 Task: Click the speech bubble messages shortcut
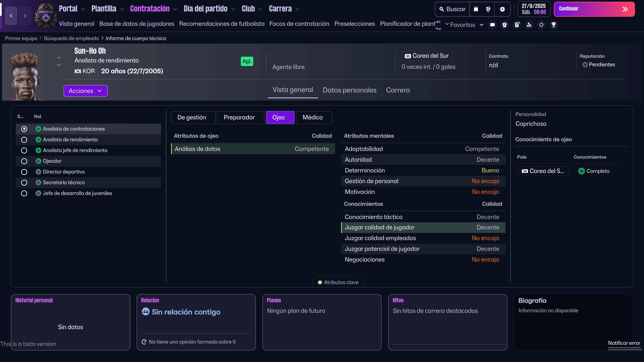(x=492, y=25)
